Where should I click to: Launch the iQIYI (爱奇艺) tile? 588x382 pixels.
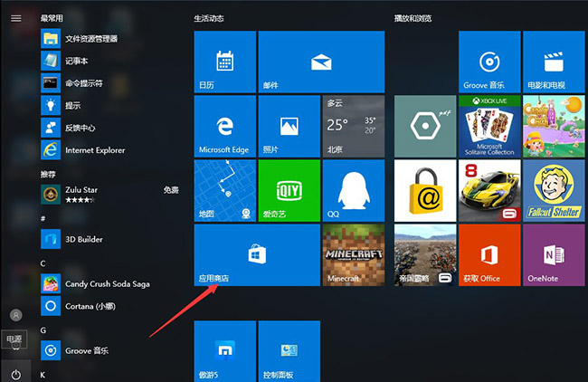289,191
